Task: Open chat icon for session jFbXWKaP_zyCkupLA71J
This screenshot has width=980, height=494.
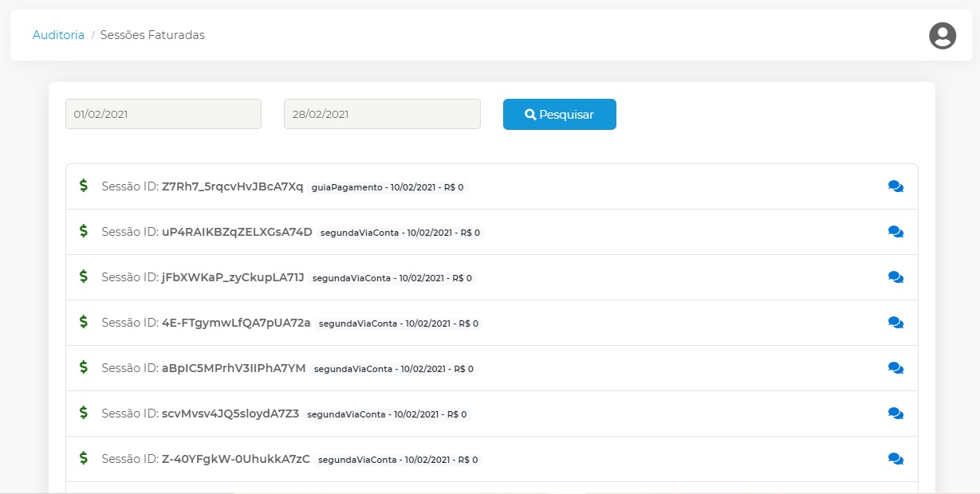Action: [x=895, y=277]
